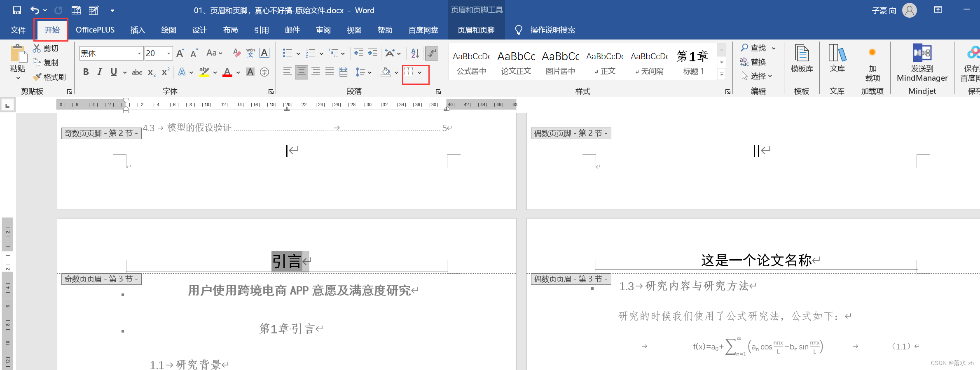Screen dimensions: 980x370
Task: Open the 文件 File menu
Action: pos(18,30)
